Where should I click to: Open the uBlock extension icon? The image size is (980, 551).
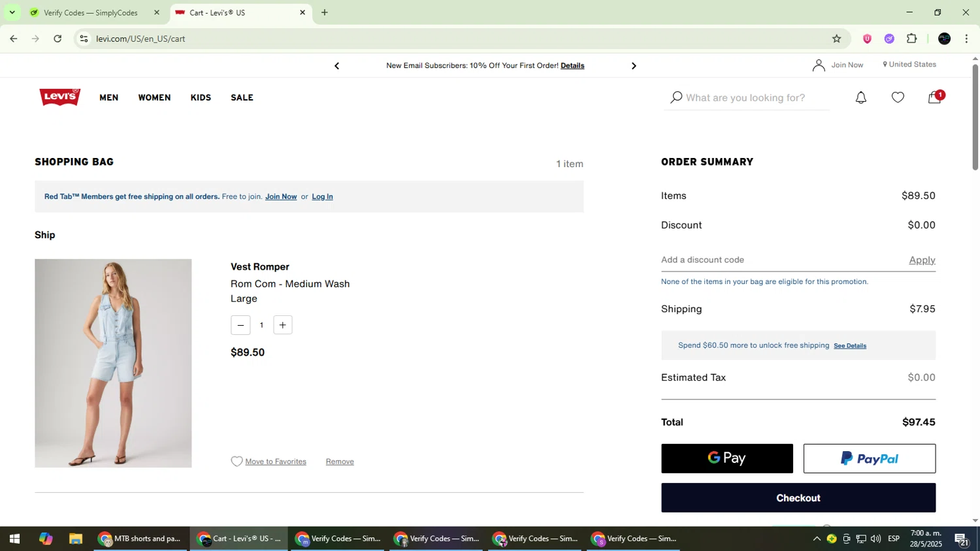(867, 39)
